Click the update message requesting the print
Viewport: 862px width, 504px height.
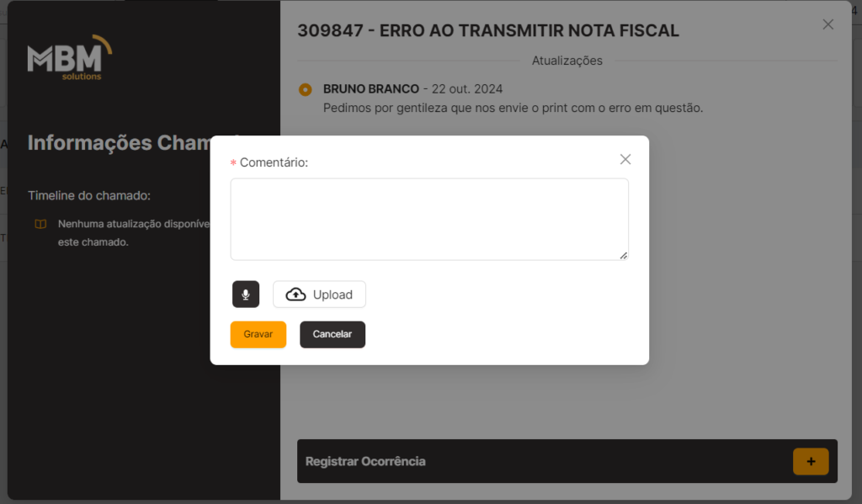tap(513, 108)
